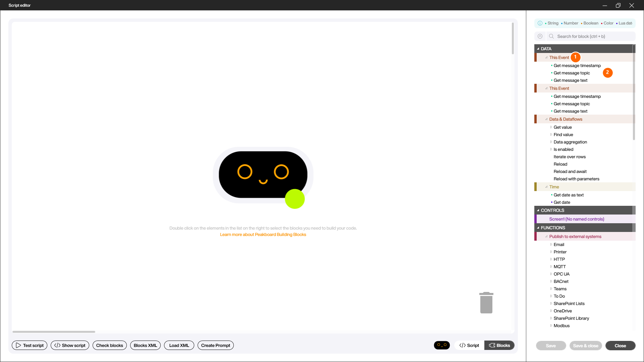
Task: Open Learn more about Peakboard Building Blocks link
Action: (x=263, y=235)
